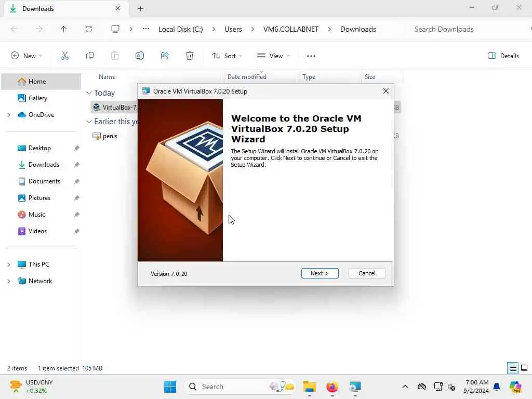Image resolution: width=532 pixels, height=399 pixels.
Task: Add a new Explorer tab
Action: tap(140, 9)
